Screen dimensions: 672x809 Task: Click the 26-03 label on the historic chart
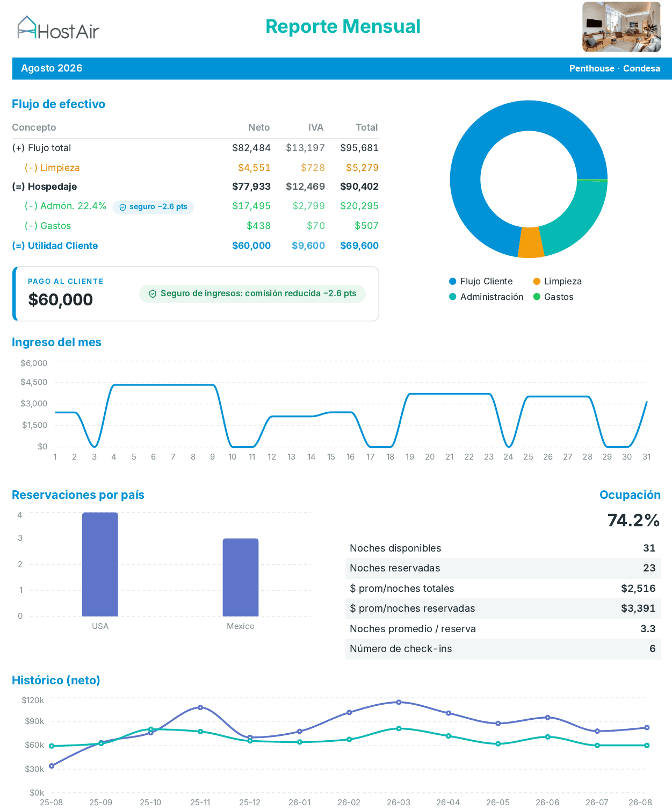(x=399, y=803)
